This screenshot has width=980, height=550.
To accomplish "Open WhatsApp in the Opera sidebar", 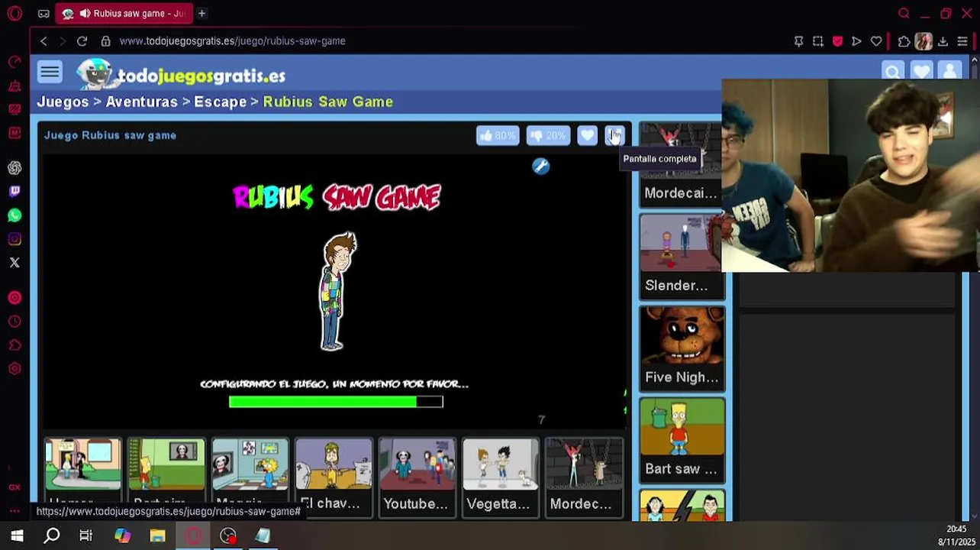I will coord(15,215).
